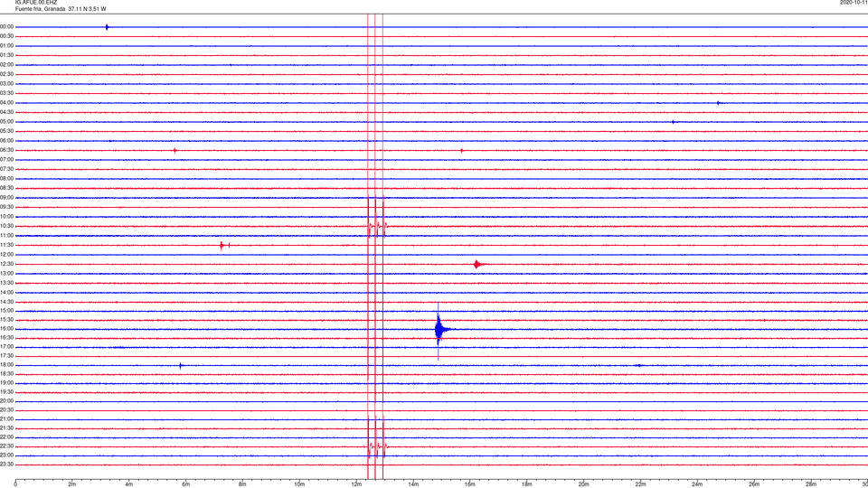Click the small blue spike on 05:00 trace
This screenshot has width=868, height=488.
coord(673,122)
